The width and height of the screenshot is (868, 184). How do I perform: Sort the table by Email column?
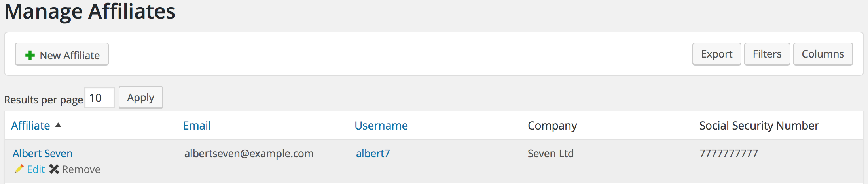(x=197, y=126)
